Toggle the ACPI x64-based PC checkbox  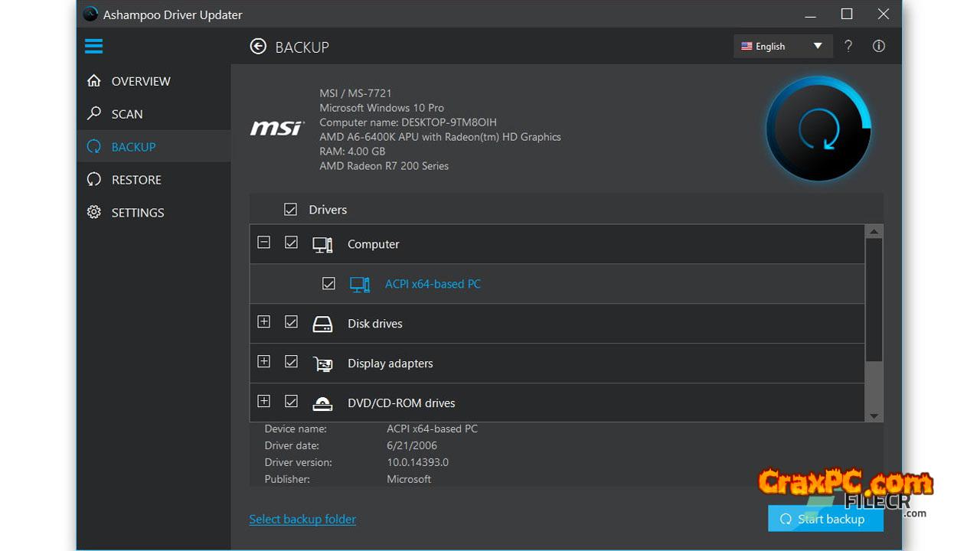pyautogui.click(x=328, y=284)
